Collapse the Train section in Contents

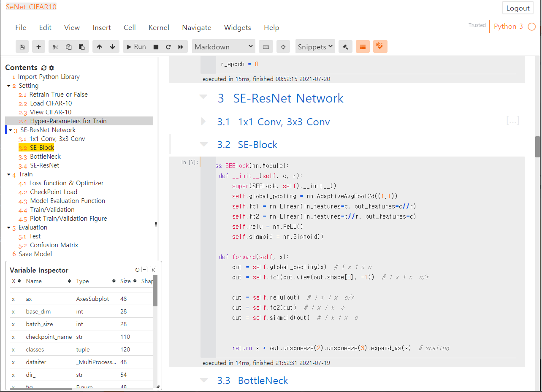point(9,174)
